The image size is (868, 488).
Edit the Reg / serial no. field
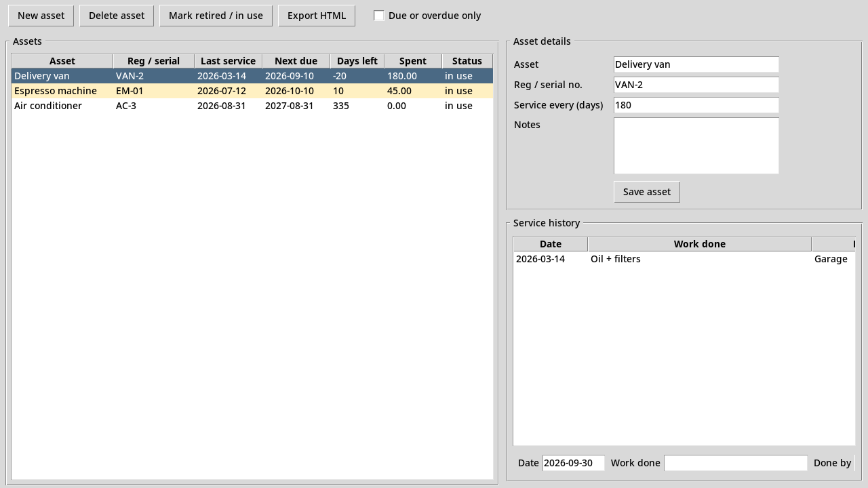coord(696,85)
